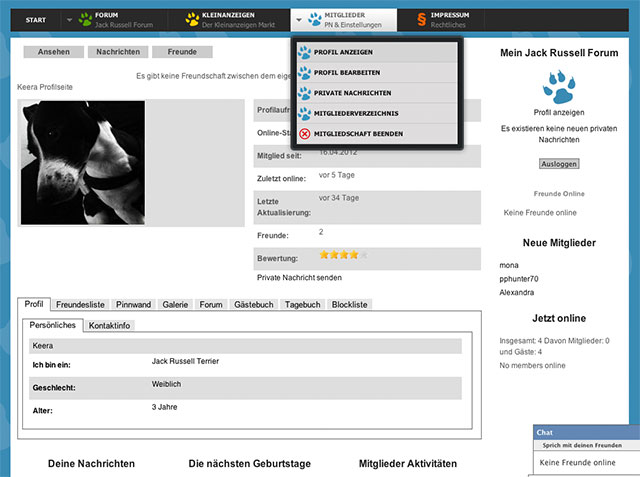The image size is (640, 477).
Task: Click the orange paragraph Impressum icon
Action: (x=422, y=19)
